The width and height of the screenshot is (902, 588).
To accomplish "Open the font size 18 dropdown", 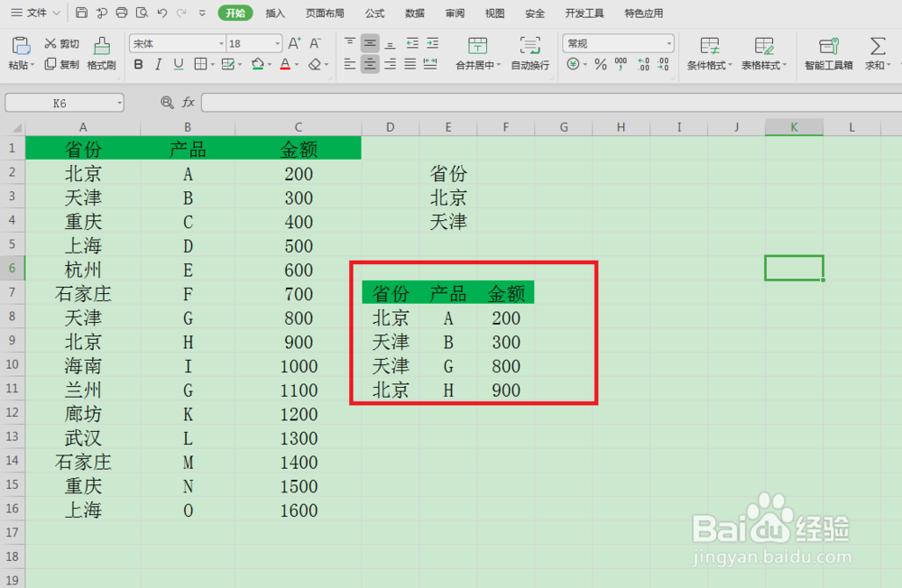I will click(277, 43).
